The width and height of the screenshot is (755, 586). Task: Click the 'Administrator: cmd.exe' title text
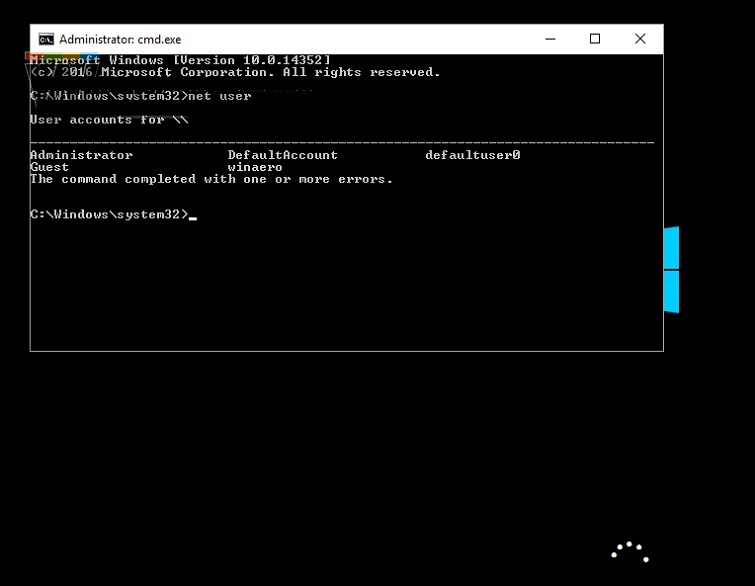(x=119, y=39)
